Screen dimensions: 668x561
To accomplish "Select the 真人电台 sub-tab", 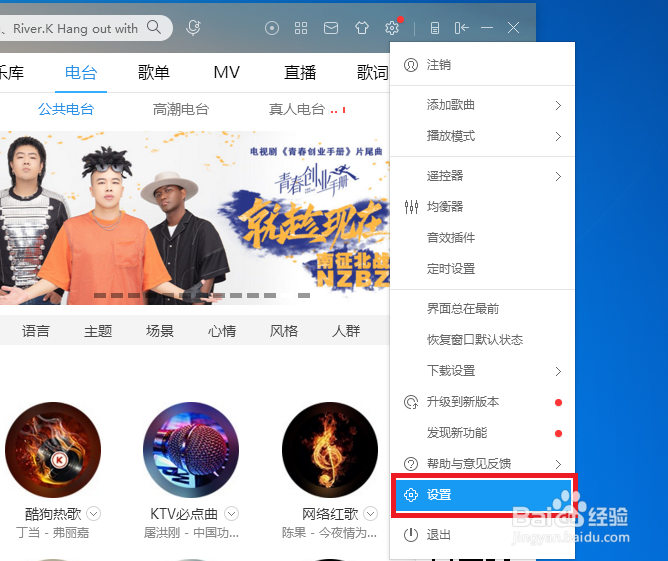I will 297,109.
